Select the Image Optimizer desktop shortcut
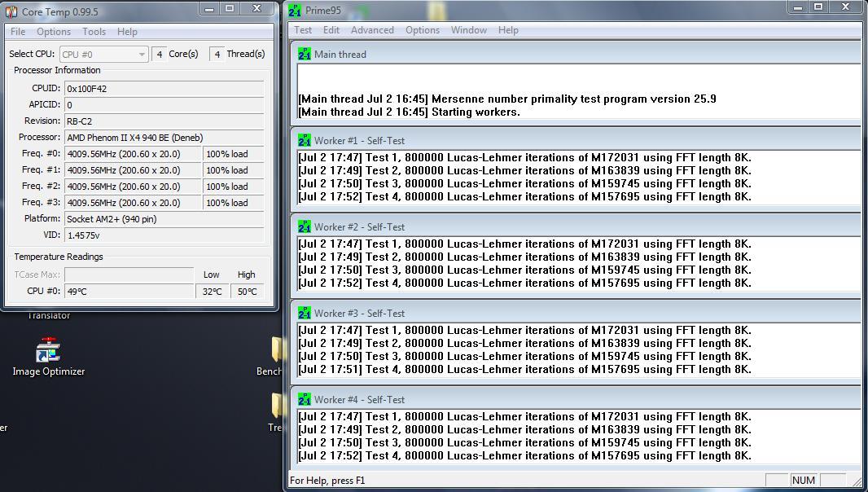Screen dimensions: 868x492 pos(49,358)
